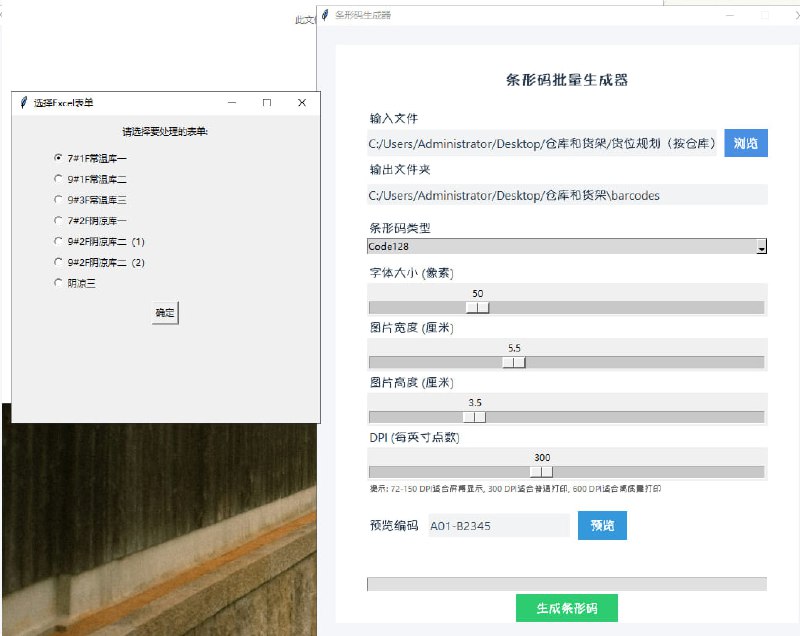Click the 图片宽度 width slider handle
The height and width of the screenshot is (636, 800).
[x=514, y=362]
